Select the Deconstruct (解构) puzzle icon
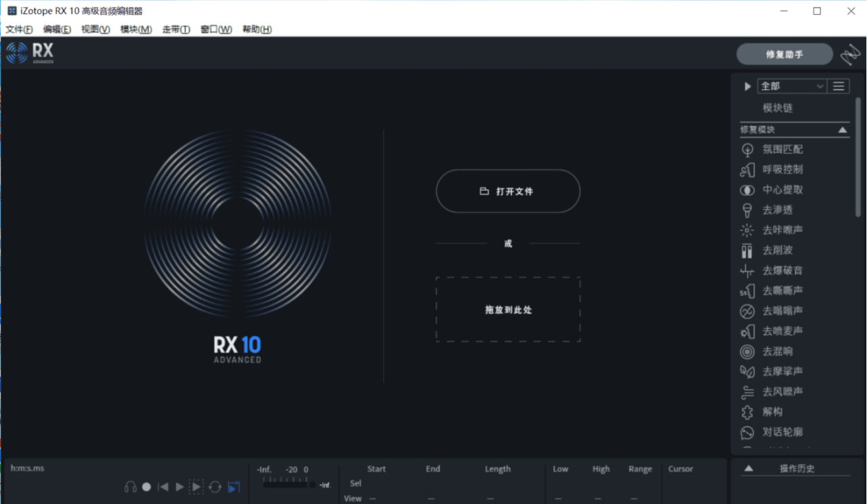Screen dimensions: 867x504 747,412
